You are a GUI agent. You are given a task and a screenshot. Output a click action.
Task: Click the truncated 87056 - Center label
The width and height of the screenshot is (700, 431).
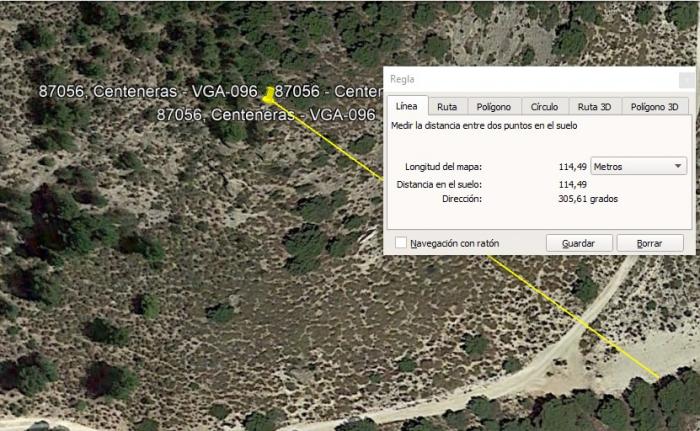pyautogui.click(x=329, y=91)
